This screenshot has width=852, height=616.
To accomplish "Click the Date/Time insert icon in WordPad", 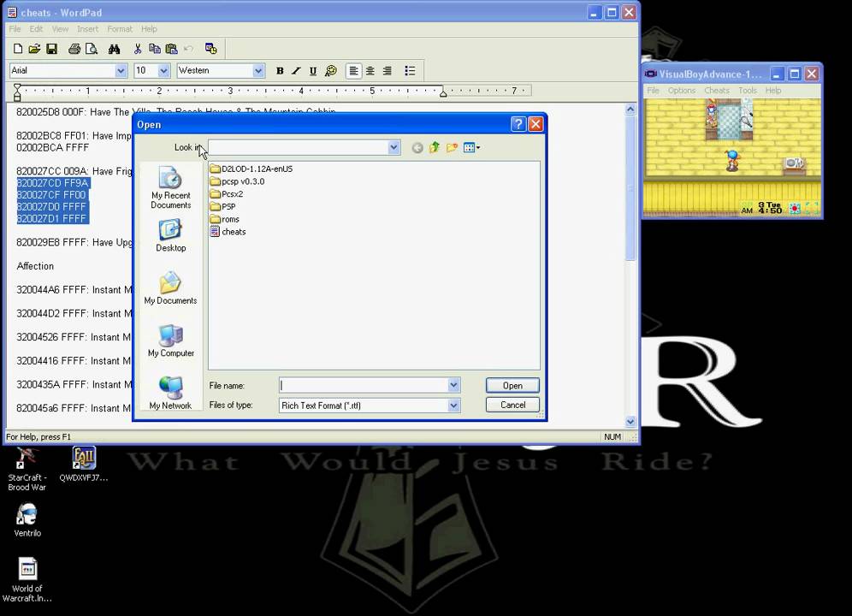I will click(210, 49).
